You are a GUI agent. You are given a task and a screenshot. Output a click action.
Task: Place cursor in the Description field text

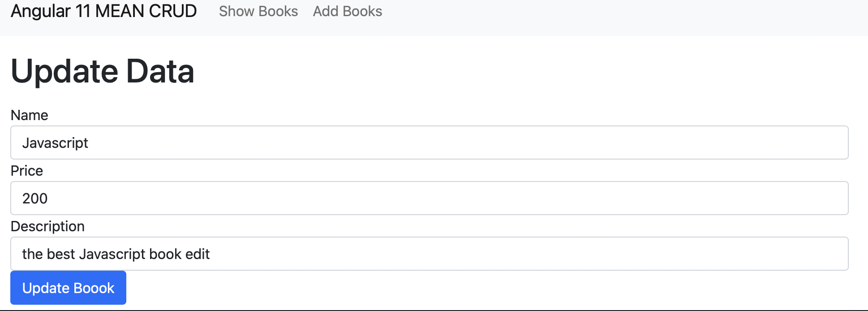(x=116, y=254)
